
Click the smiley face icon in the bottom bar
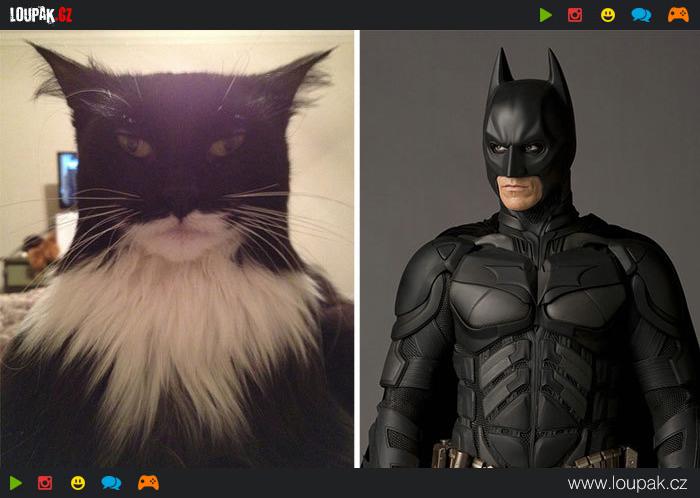click(78, 483)
